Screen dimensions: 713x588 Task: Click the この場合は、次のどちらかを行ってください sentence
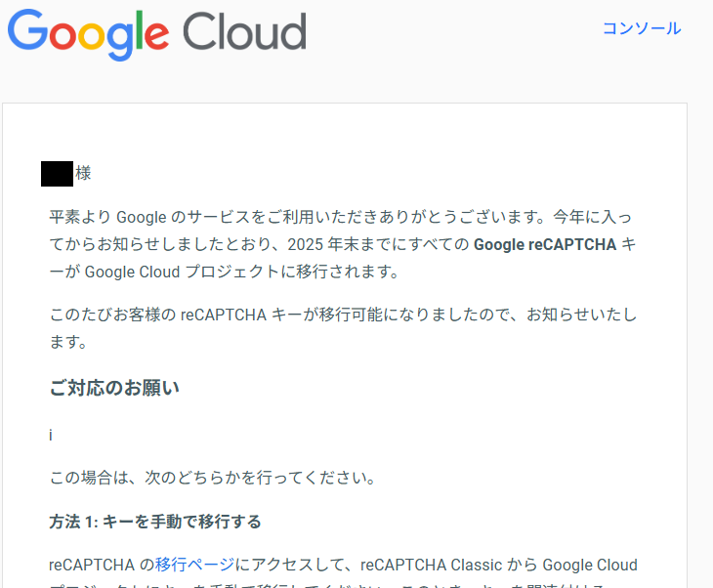pos(212,479)
